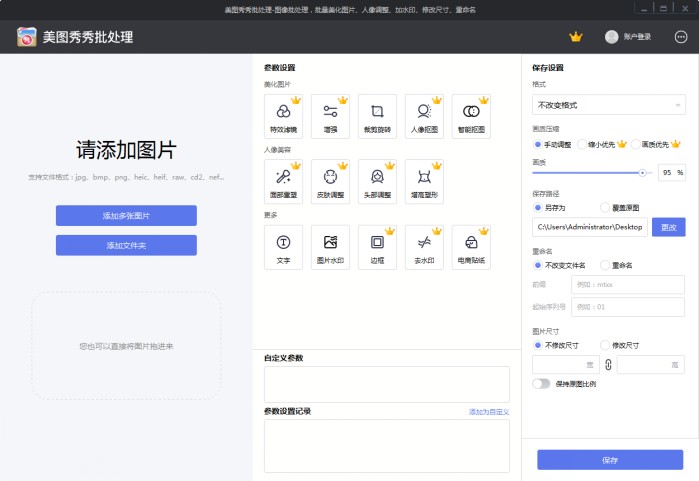This screenshot has height=481, width=699.
Task: Click the 添加文件夹 button
Action: click(x=126, y=246)
